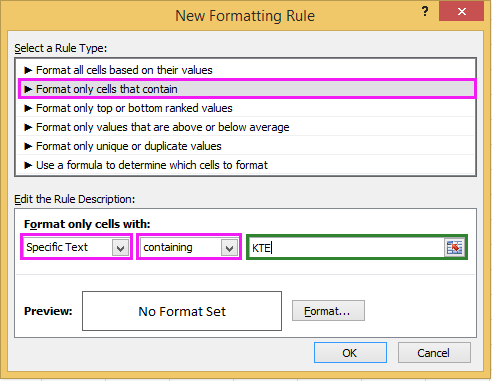
Task: Close the New Formatting Rule dialog
Action: coord(461,12)
